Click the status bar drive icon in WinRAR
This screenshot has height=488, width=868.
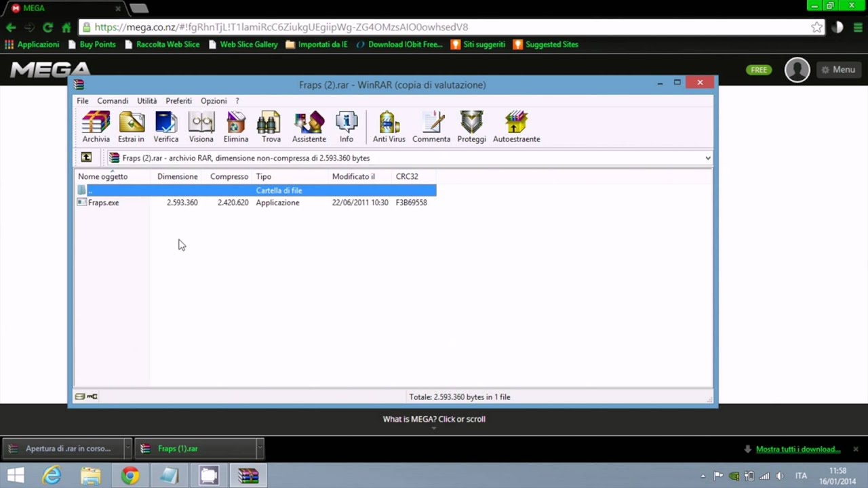pos(80,396)
